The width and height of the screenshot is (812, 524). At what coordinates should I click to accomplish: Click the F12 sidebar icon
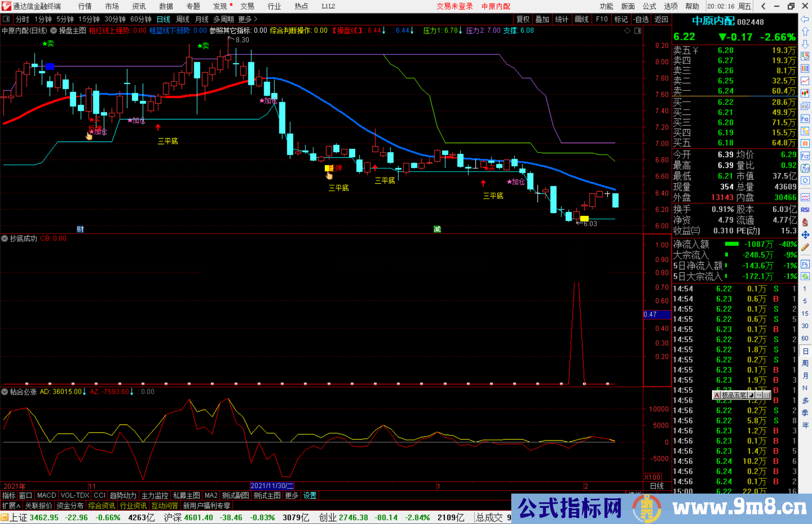click(805, 156)
